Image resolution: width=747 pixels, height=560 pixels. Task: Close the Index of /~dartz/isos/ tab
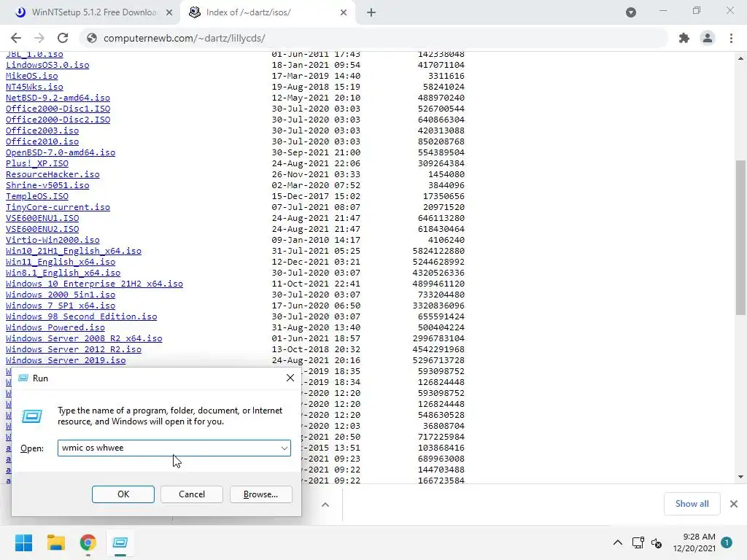click(x=344, y=12)
